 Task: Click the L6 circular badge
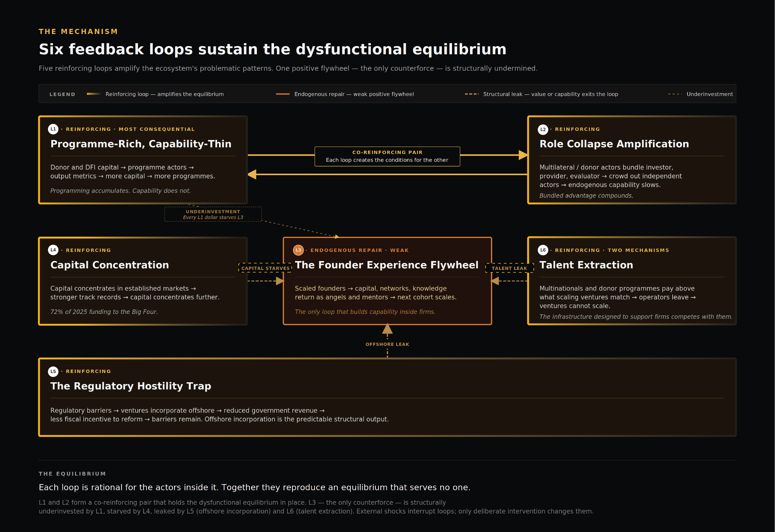tap(543, 250)
